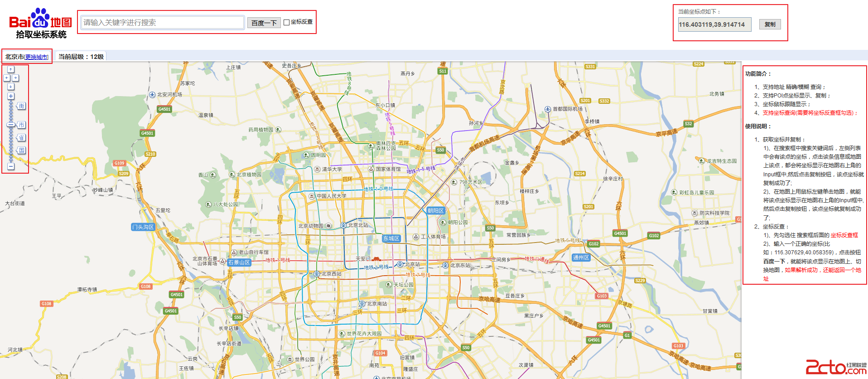Select the 北京站 railway station icon
This screenshot has width=868, height=379.
[400, 264]
